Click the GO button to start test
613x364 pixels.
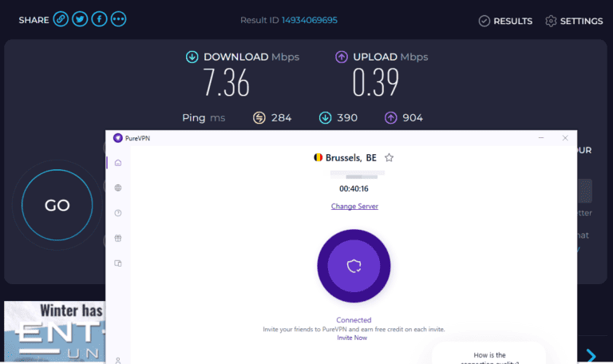[x=57, y=205]
